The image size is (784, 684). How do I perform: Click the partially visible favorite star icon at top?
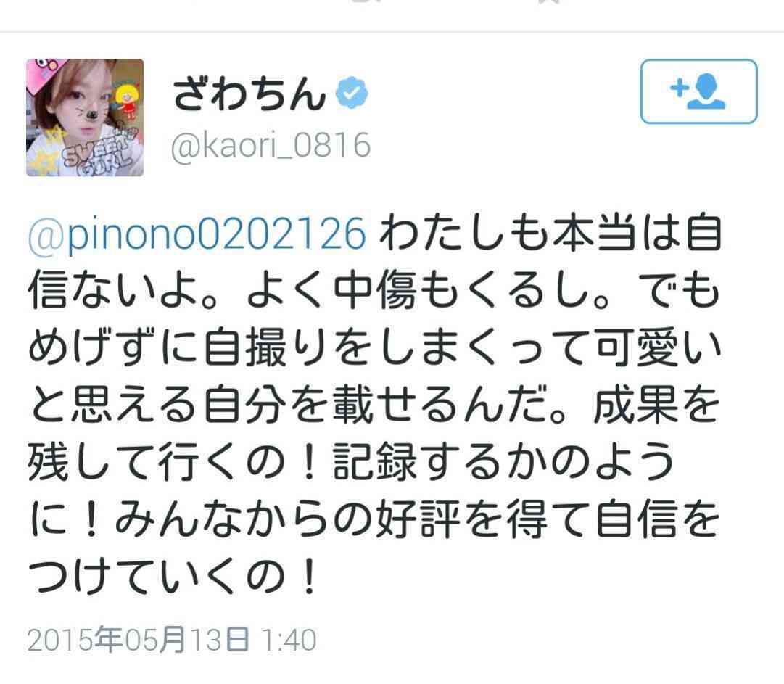click(548, 2)
